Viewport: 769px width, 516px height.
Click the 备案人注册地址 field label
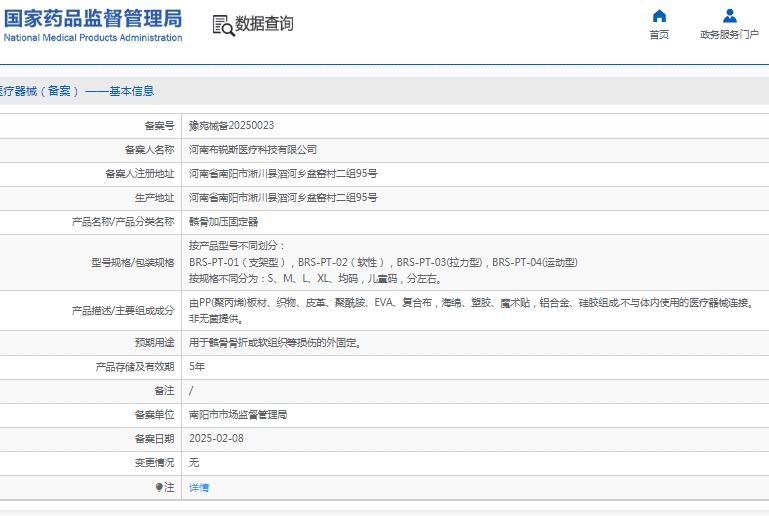140,174
